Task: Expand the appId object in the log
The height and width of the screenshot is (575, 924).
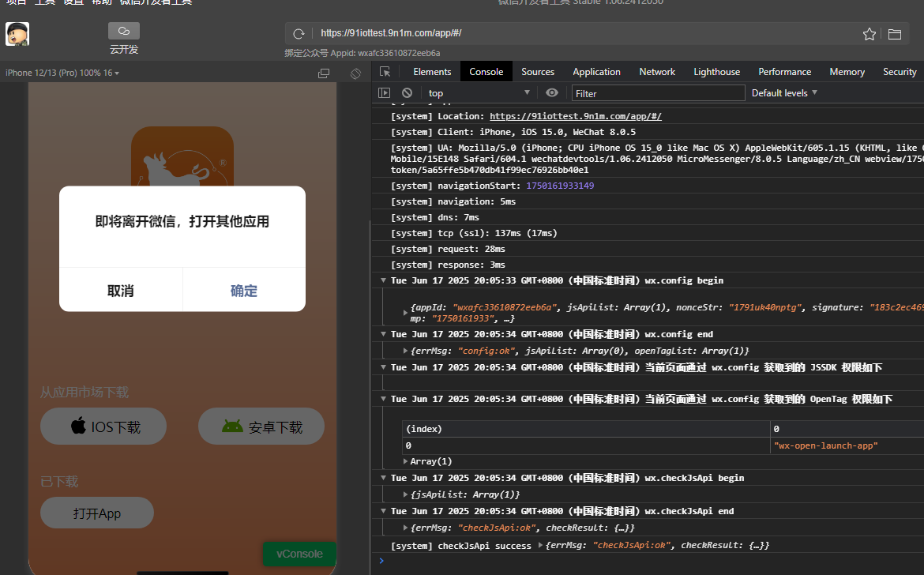Action: pos(405,312)
